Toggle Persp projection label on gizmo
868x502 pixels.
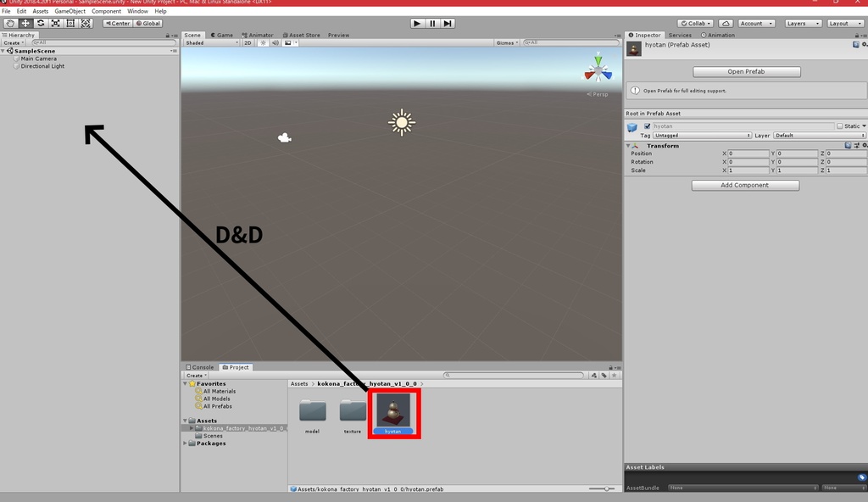598,94
